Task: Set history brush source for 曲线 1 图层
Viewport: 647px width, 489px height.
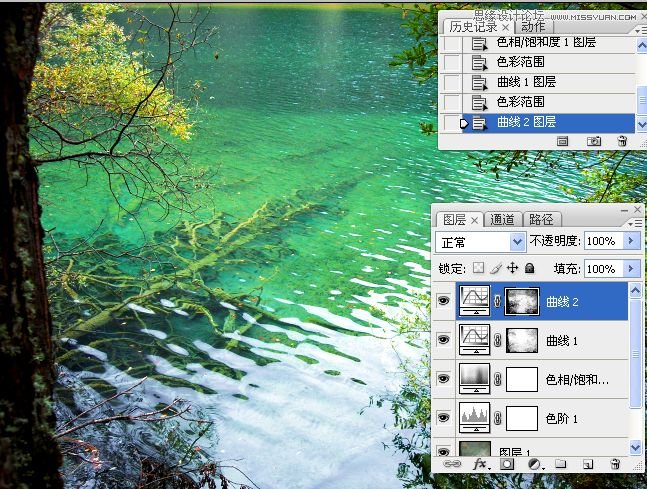Action: point(451,83)
